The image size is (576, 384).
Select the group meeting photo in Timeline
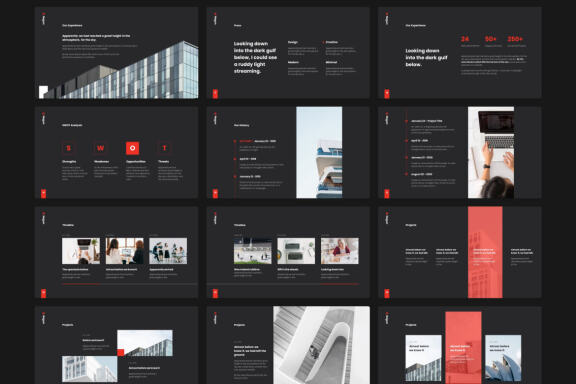tap(168, 251)
